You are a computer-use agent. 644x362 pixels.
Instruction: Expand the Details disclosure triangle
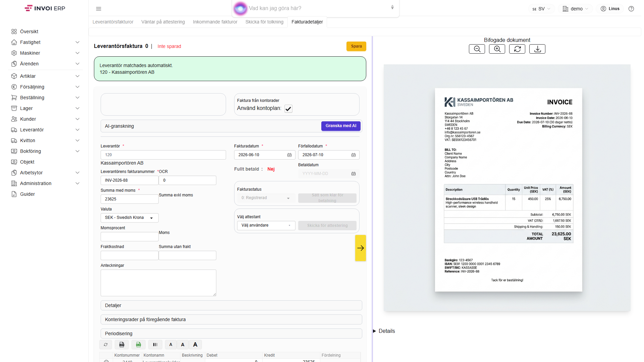pos(375,331)
